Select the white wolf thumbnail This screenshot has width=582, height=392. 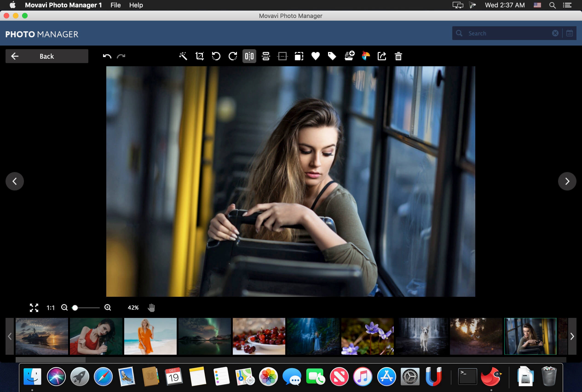[422, 336]
